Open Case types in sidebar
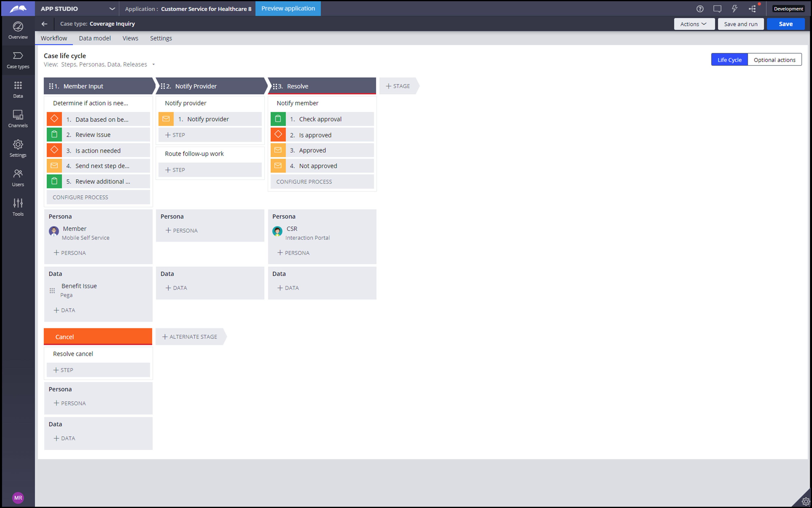 coord(18,59)
